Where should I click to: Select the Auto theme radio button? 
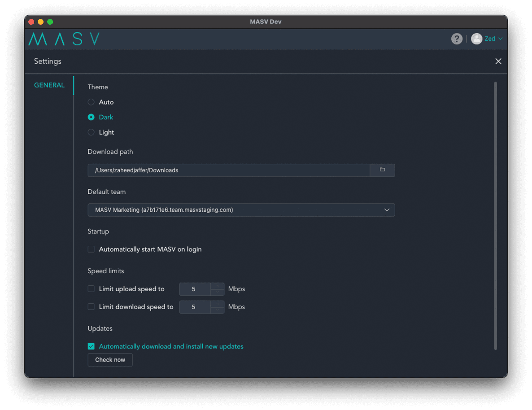(x=91, y=102)
